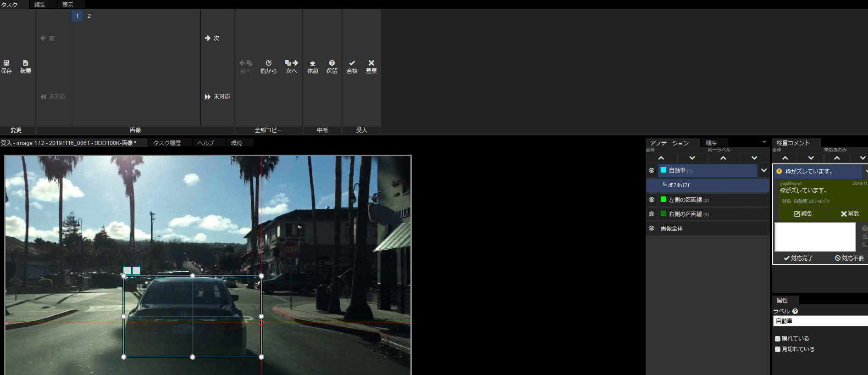Toggle visibility of 自動車 label
The height and width of the screenshot is (375, 868).
tap(652, 170)
